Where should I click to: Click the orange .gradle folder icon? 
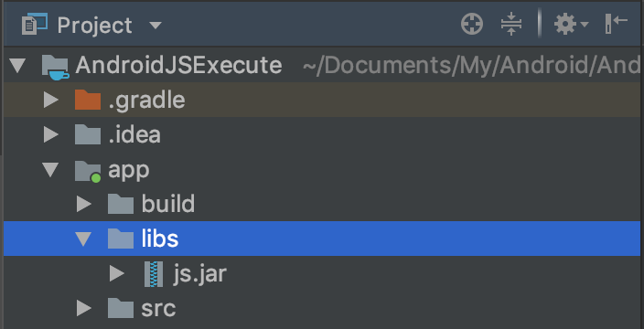pos(88,100)
